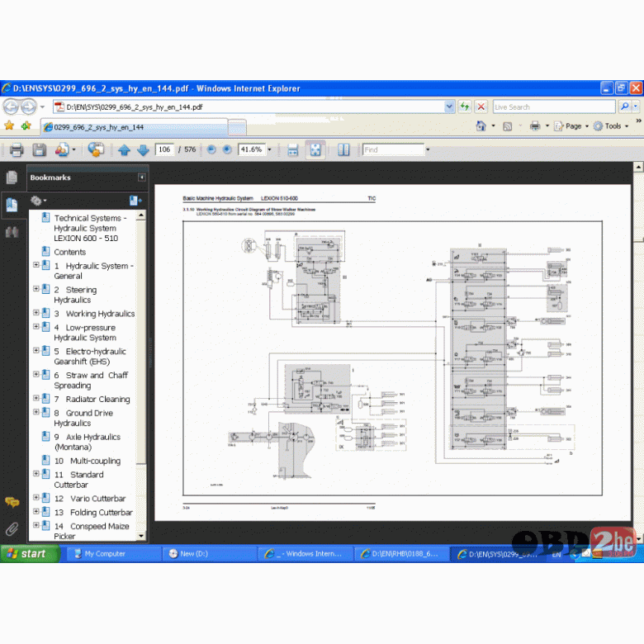Image resolution: width=644 pixels, height=644 pixels.
Task: Expand the 8 Ground Drive Hydraulics bookmark
Action: pos(36,412)
